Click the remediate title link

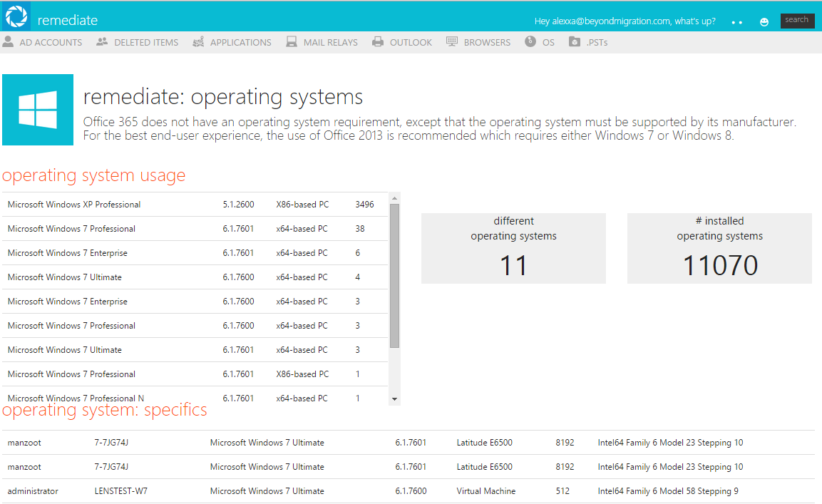[x=68, y=21]
